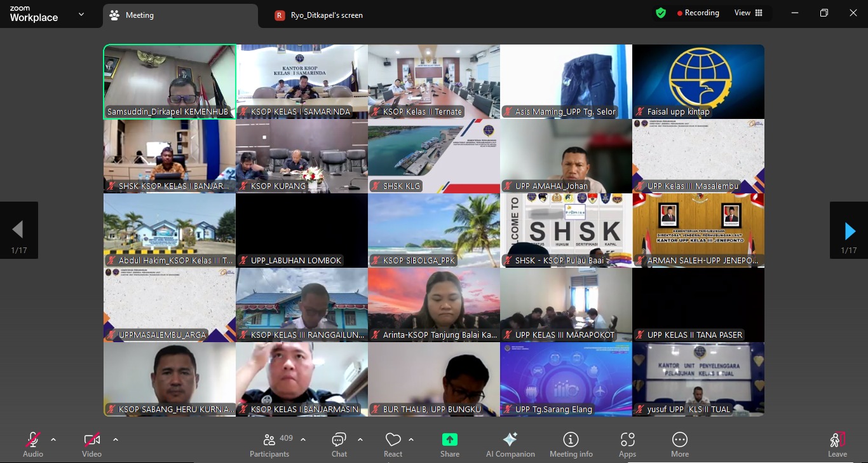868x463 pixels.
Task: Leave the meeting
Action: click(x=837, y=445)
